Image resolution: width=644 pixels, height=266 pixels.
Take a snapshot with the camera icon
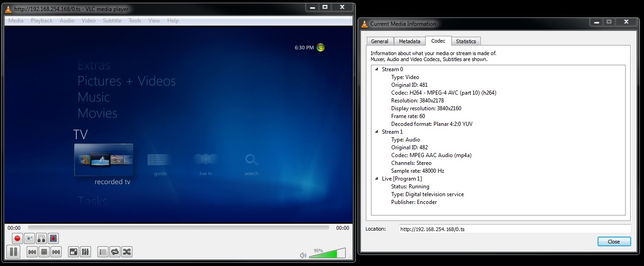29,238
